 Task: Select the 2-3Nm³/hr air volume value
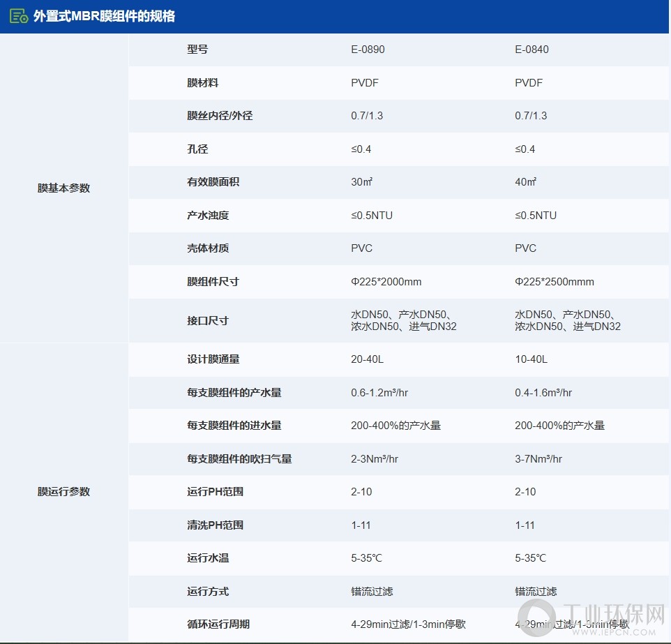point(375,459)
